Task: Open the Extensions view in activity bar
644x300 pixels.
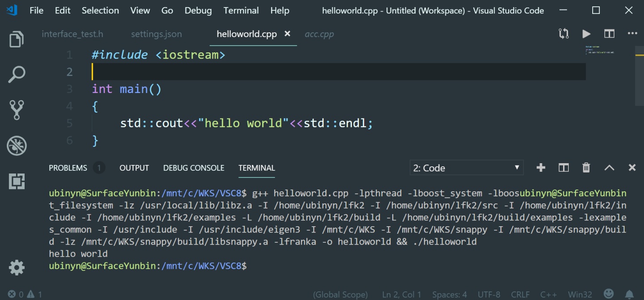Action: click(x=17, y=181)
